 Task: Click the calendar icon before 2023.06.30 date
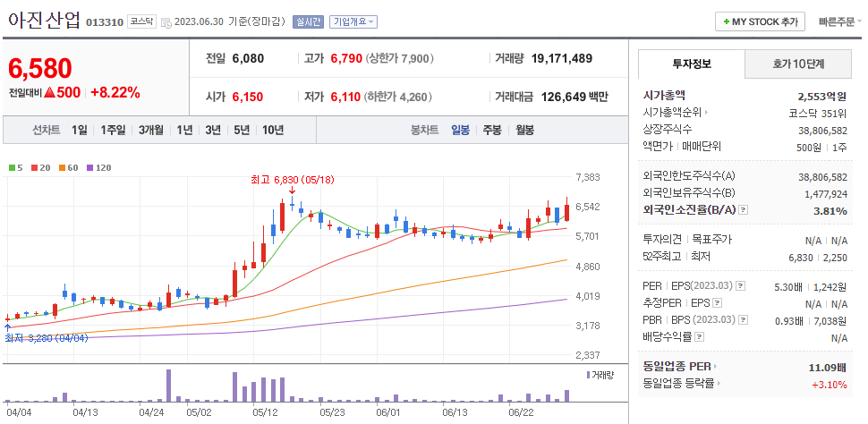166,22
